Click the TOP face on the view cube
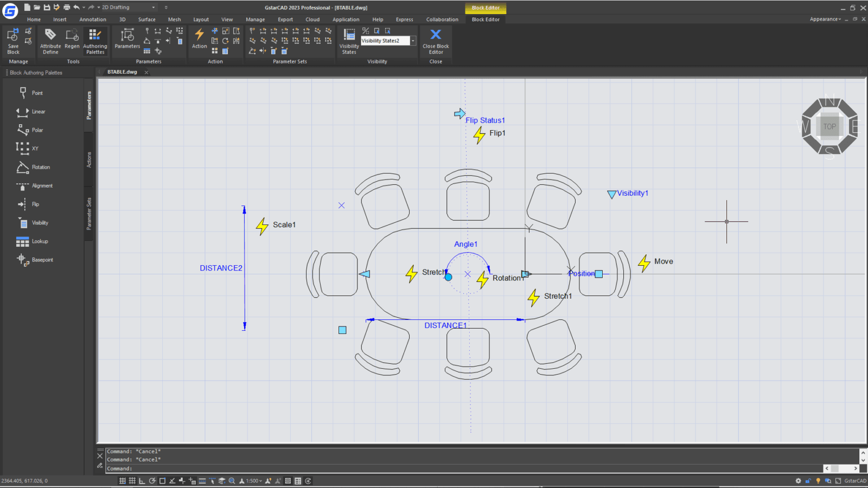Image resolution: width=868 pixels, height=488 pixels. click(829, 126)
